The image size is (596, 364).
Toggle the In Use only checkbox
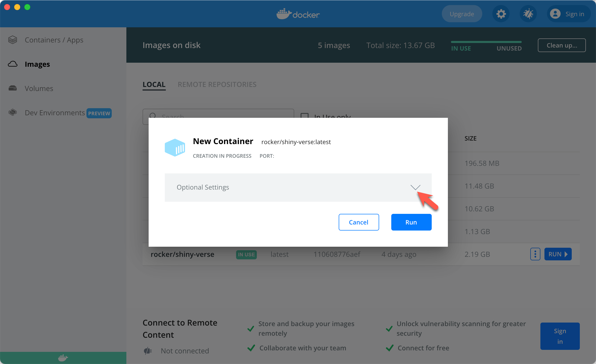tap(304, 116)
